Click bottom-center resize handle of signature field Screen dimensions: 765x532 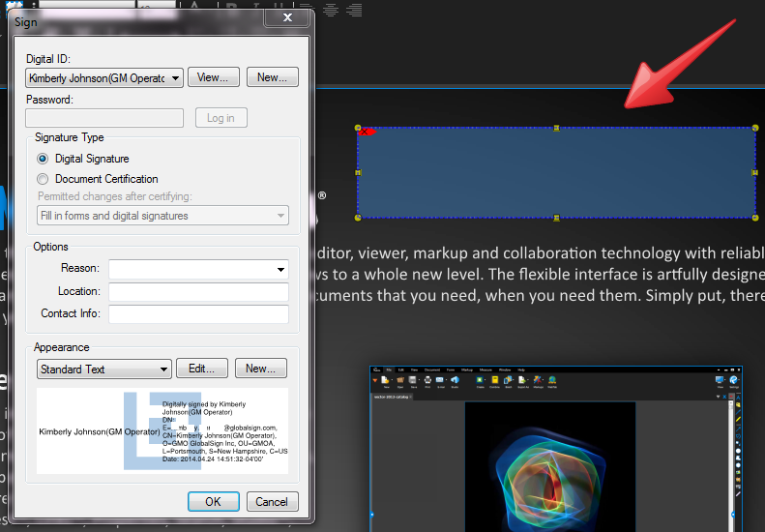[556, 218]
